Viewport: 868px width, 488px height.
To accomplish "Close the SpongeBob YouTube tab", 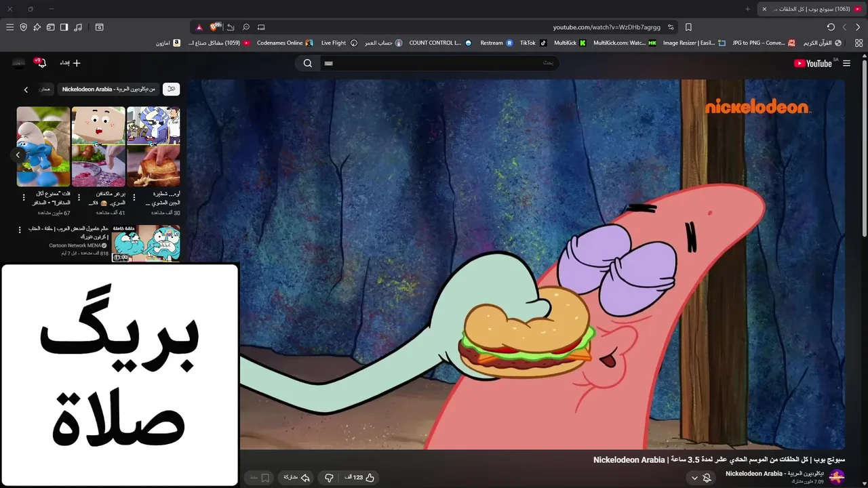I will pos(764,9).
